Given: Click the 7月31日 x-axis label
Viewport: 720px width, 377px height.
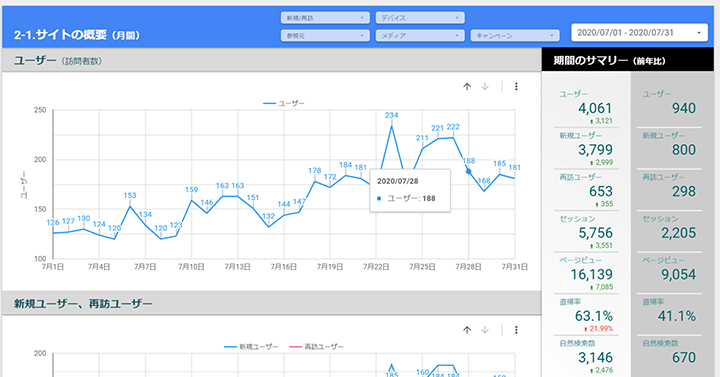Looking at the screenshot, I should click(514, 267).
